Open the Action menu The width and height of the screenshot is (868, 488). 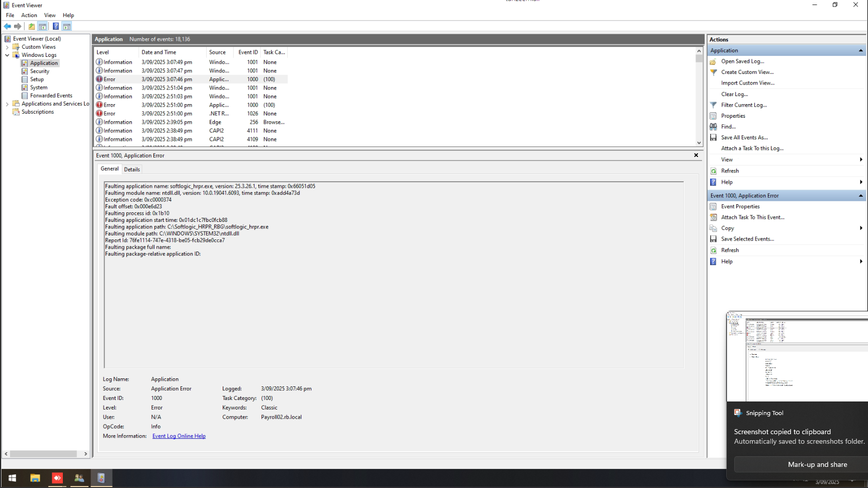point(29,15)
